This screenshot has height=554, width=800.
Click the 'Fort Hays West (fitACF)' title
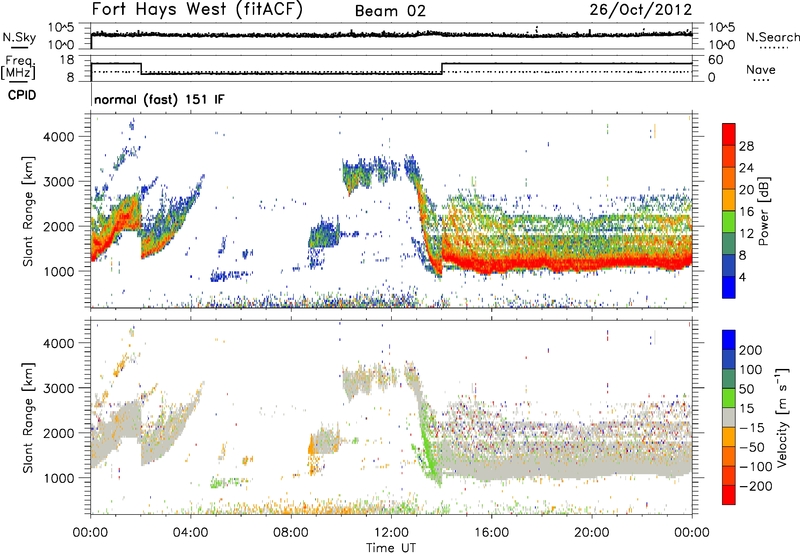pos(196,9)
